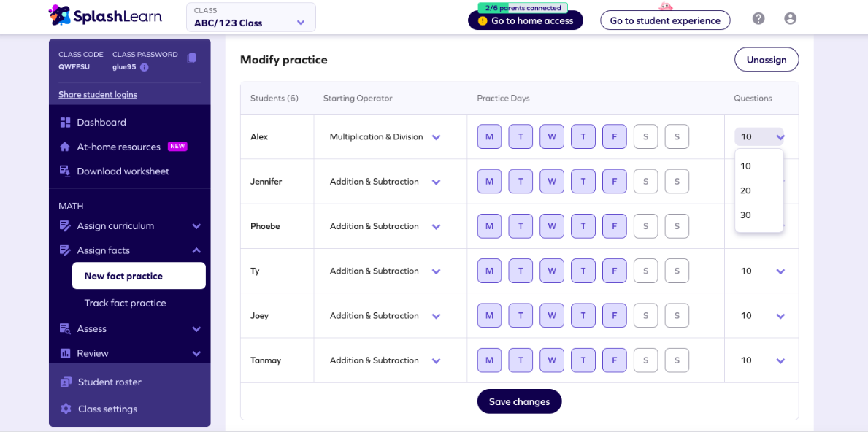Toggle Friday practice day for Tanmay

click(x=615, y=360)
